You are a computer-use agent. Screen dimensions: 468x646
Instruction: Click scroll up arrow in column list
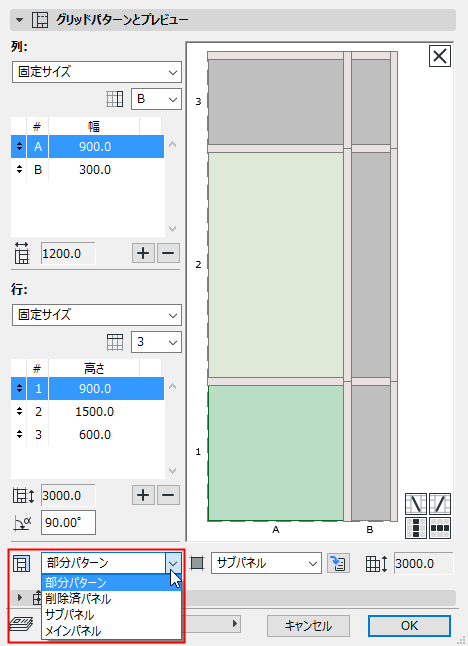pos(173,144)
